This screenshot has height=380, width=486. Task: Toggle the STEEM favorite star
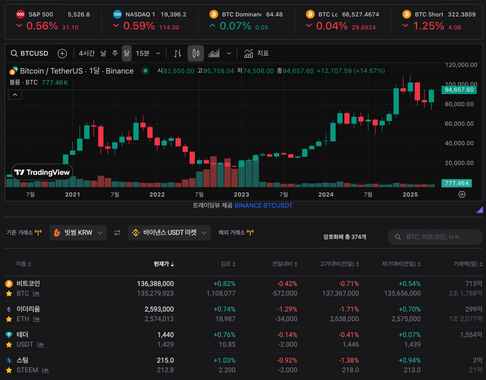tap(9, 370)
